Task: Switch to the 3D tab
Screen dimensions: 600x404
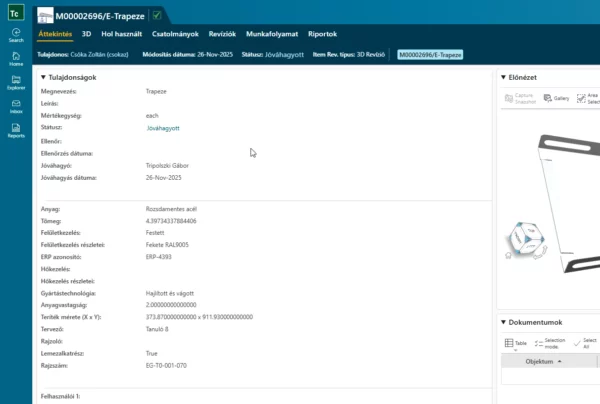Action: (86, 34)
